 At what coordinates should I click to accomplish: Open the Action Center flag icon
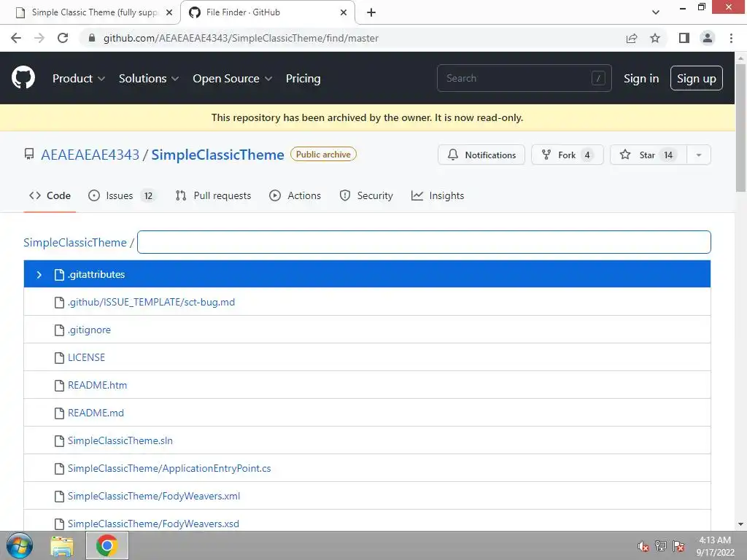tap(678, 545)
